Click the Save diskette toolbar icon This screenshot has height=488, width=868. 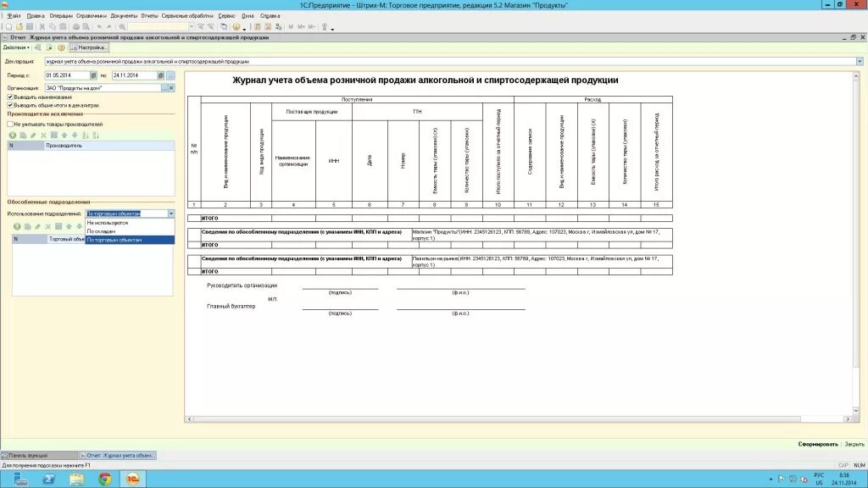(30, 26)
